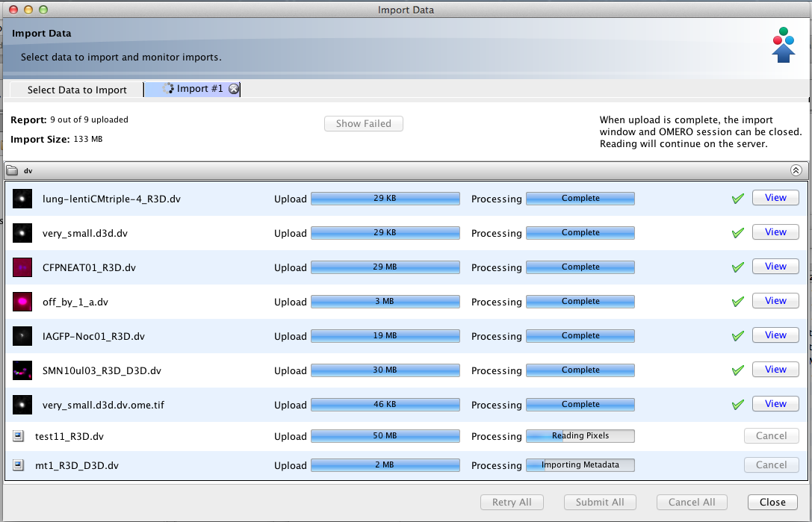Click the OMERO import logo icon
The height and width of the screenshot is (522, 812).
[x=783, y=46]
